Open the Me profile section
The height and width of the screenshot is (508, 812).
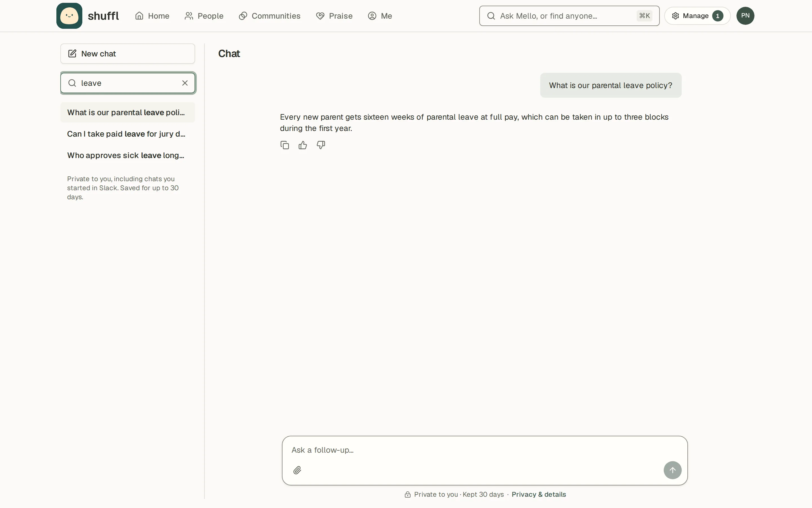(380, 16)
